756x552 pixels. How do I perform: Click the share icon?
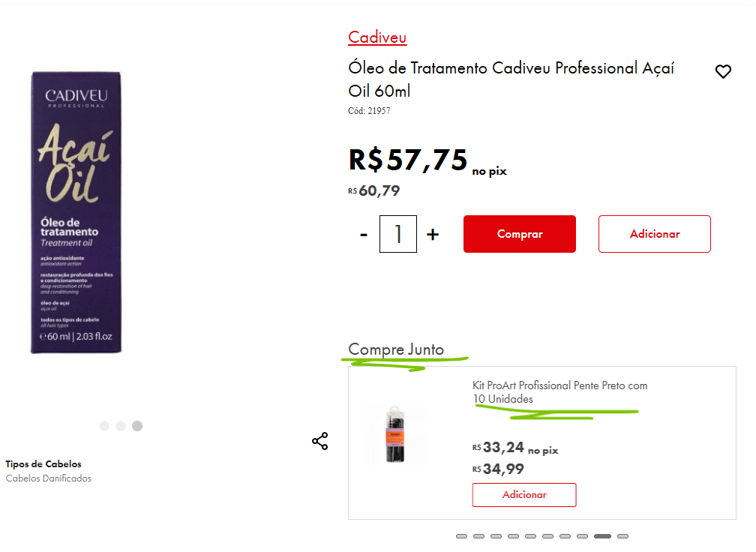point(320,441)
